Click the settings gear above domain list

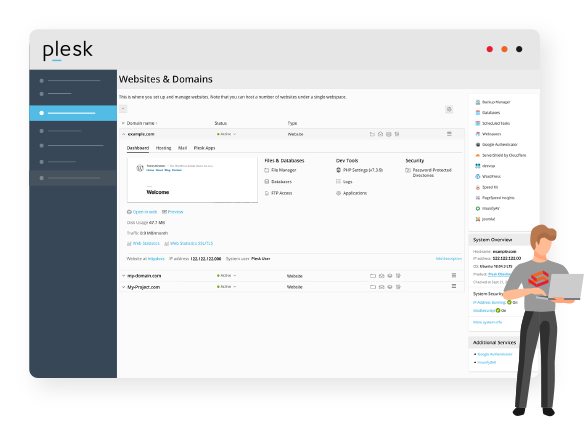[x=449, y=109]
